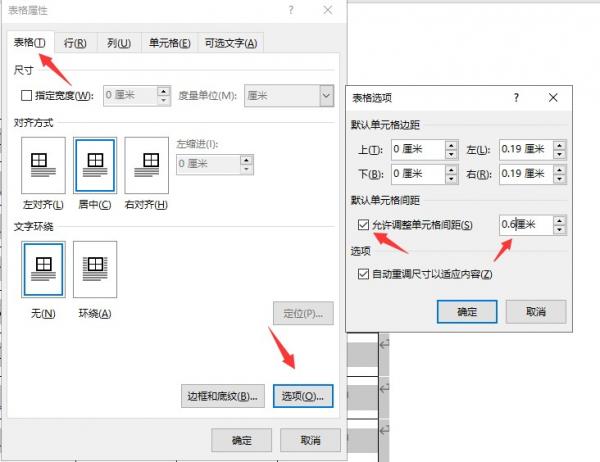Increase right cell margin value
This screenshot has width=600, height=462.
[x=559, y=170]
